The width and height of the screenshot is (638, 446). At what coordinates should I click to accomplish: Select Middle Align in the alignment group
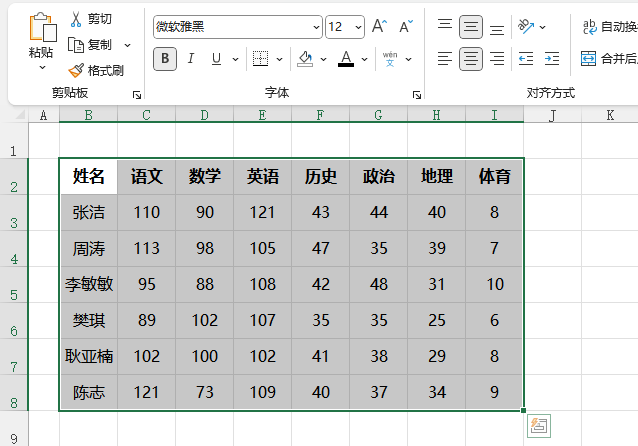click(x=471, y=27)
